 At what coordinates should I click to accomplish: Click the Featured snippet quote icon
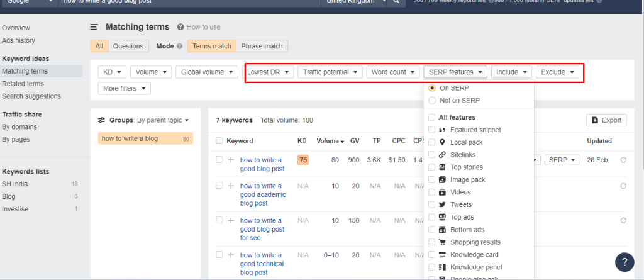442,130
